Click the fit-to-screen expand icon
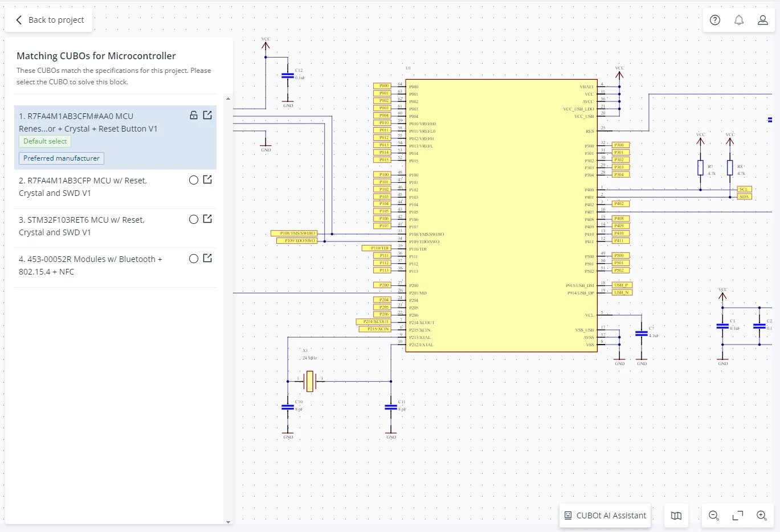 pyautogui.click(x=737, y=515)
